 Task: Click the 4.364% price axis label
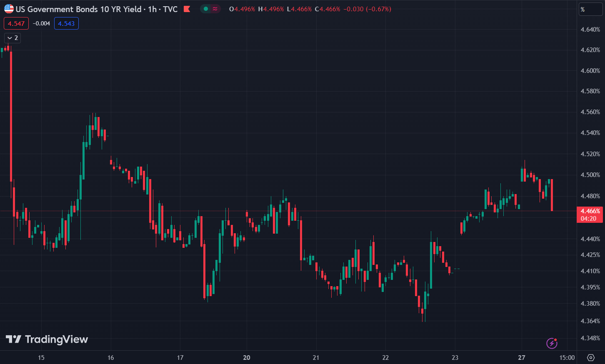pyautogui.click(x=590, y=321)
